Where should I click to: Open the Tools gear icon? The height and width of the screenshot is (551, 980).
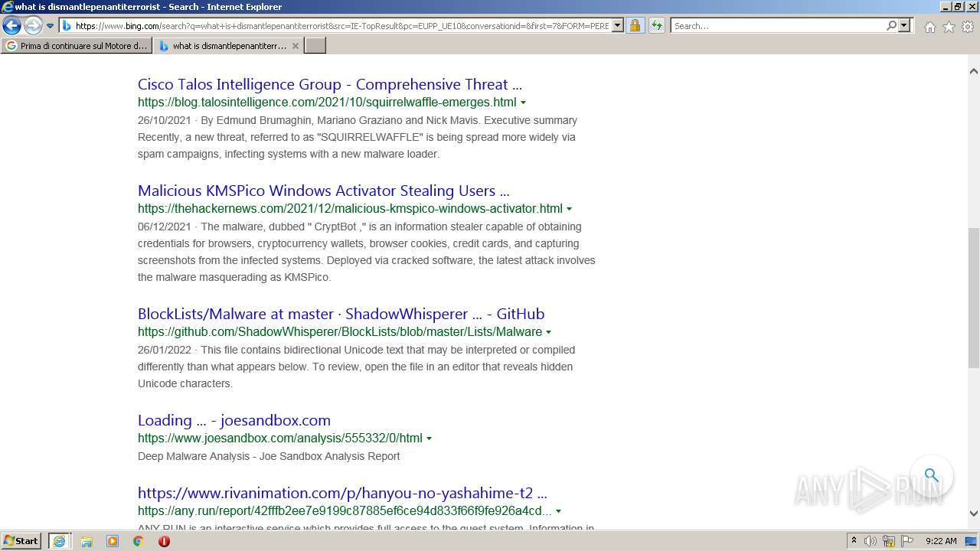pos(968,27)
